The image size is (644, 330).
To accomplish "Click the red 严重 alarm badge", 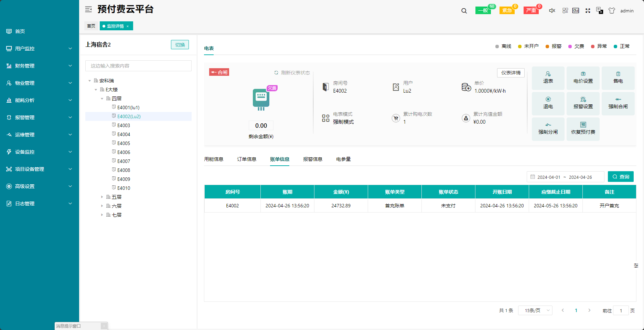I will [x=531, y=11].
